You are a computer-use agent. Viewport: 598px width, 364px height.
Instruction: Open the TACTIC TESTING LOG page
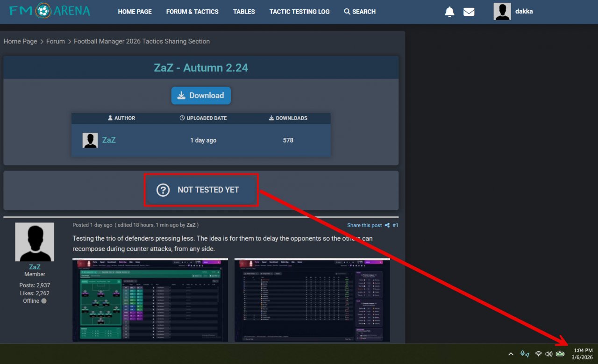[299, 12]
